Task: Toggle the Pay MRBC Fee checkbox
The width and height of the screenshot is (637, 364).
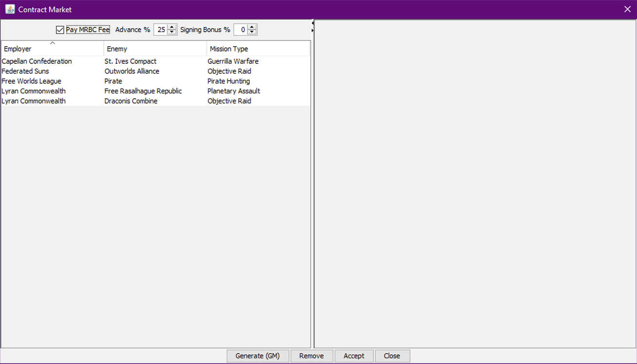Action: coord(60,30)
